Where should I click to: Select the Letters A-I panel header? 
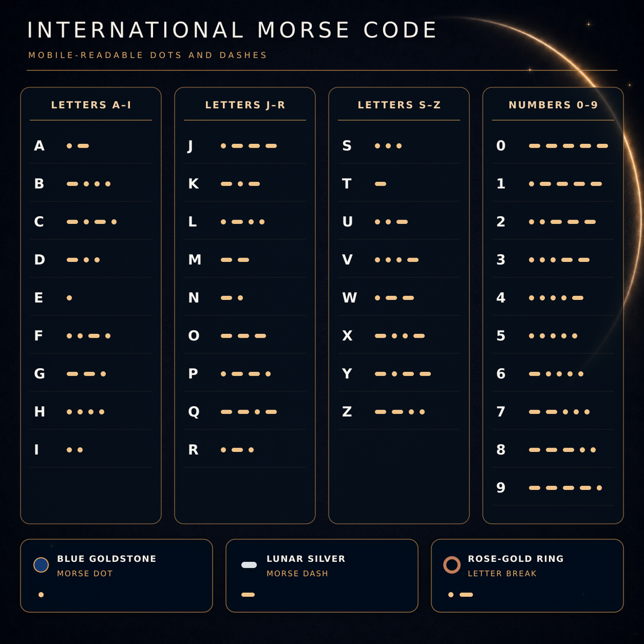click(91, 105)
